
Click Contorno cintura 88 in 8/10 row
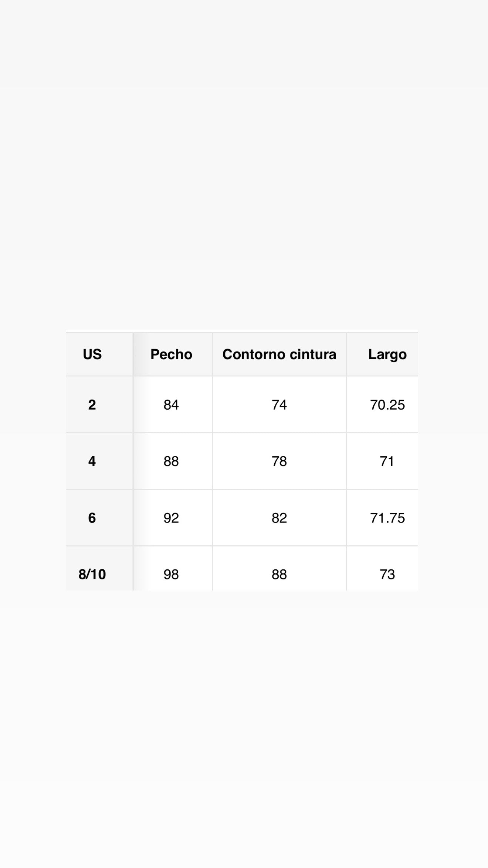279,574
